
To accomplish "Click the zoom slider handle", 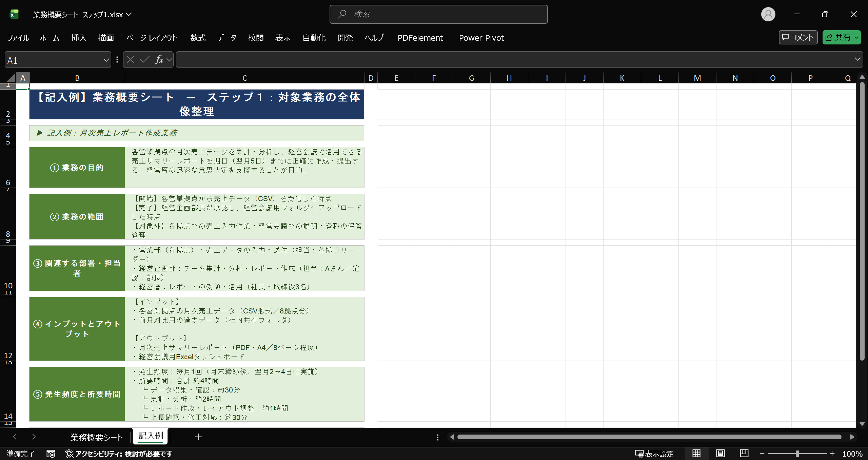I will [x=797, y=454].
